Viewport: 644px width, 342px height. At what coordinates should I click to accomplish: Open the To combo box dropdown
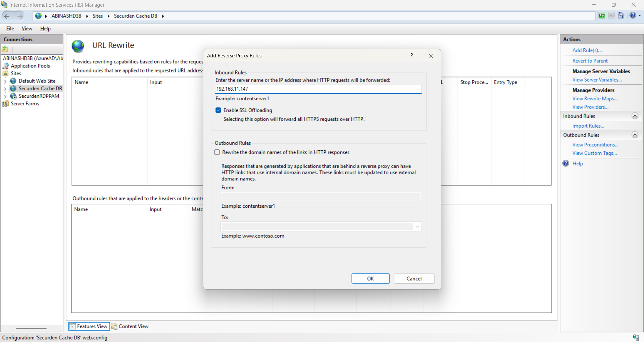pyautogui.click(x=417, y=227)
